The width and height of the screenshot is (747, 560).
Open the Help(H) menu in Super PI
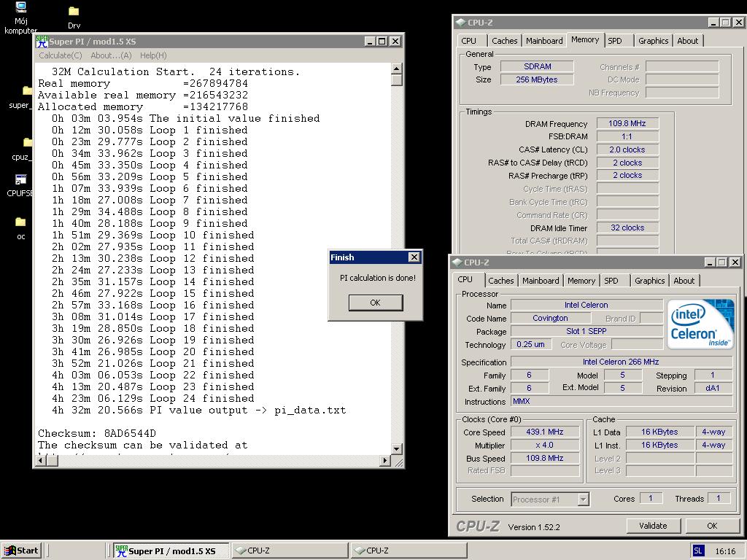[x=153, y=55]
